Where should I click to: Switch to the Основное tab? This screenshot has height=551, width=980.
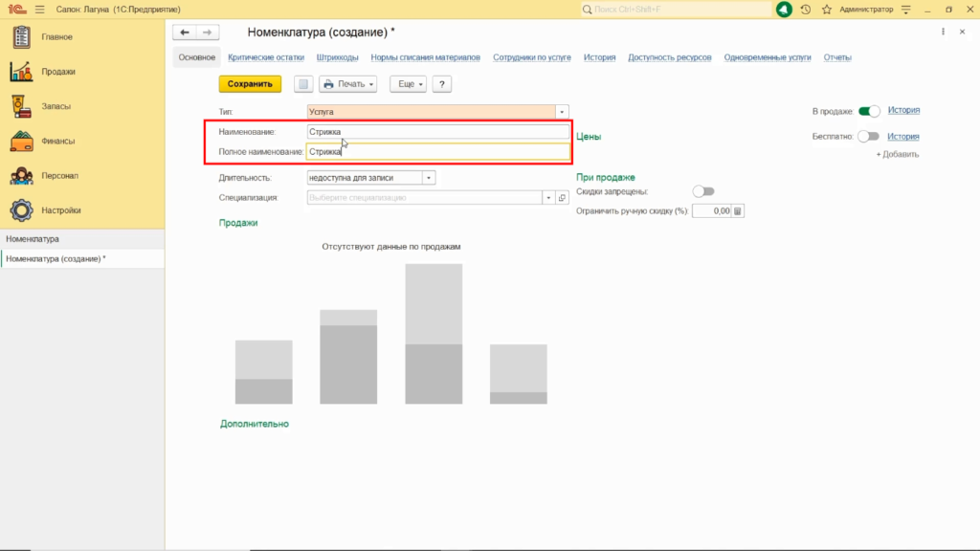[197, 57]
